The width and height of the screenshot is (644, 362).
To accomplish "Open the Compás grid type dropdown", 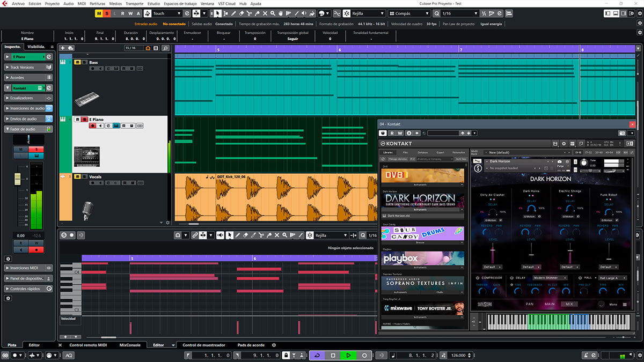I will tap(408, 13).
